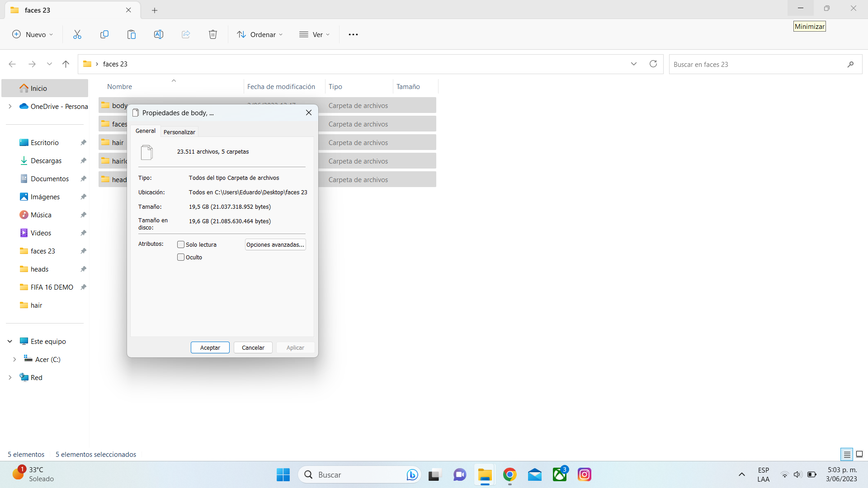Show hidden system tray icons
This screenshot has width=868, height=488.
point(742,474)
